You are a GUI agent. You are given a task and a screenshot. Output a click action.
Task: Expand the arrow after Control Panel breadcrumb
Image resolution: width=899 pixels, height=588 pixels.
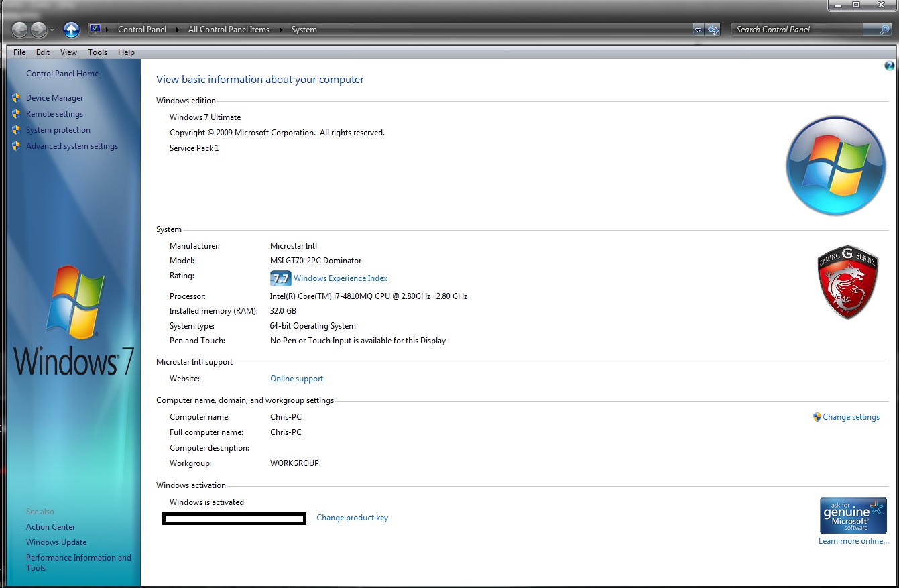pos(178,30)
